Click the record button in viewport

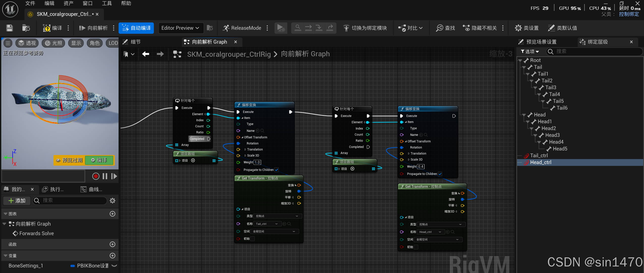(x=96, y=176)
